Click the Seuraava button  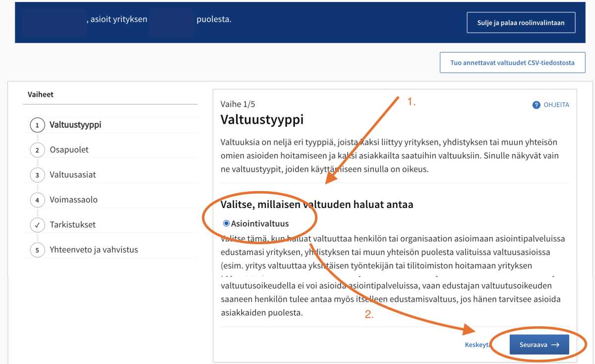pyautogui.click(x=539, y=345)
